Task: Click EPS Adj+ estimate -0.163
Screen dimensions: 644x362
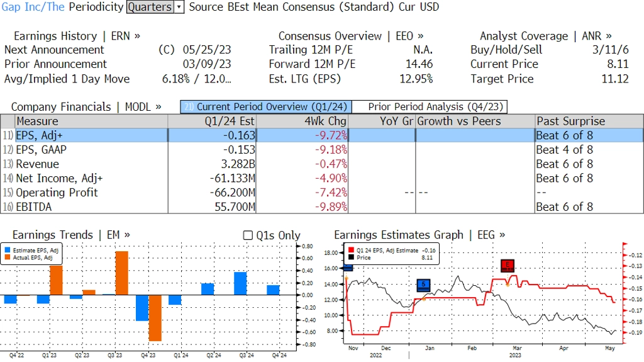Action: tap(239, 135)
